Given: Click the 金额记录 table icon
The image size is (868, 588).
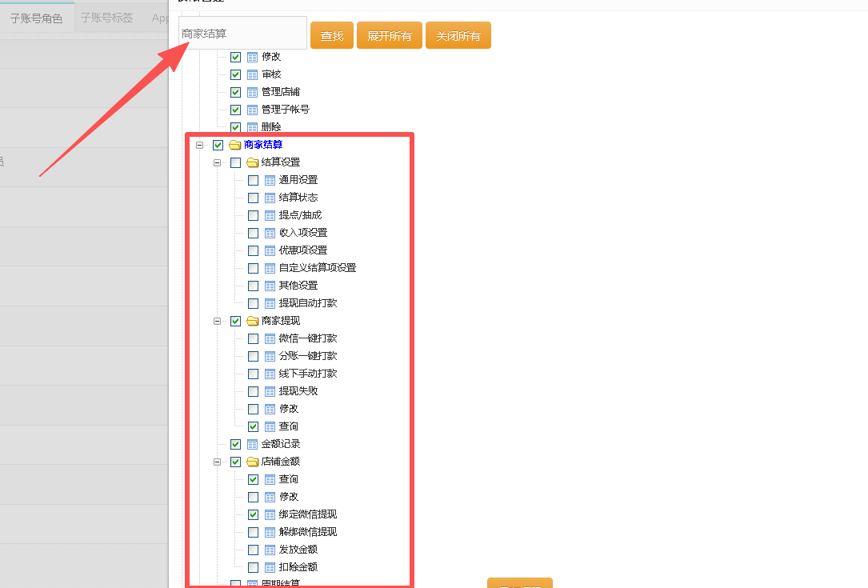Looking at the screenshot, I should (252, 444).
